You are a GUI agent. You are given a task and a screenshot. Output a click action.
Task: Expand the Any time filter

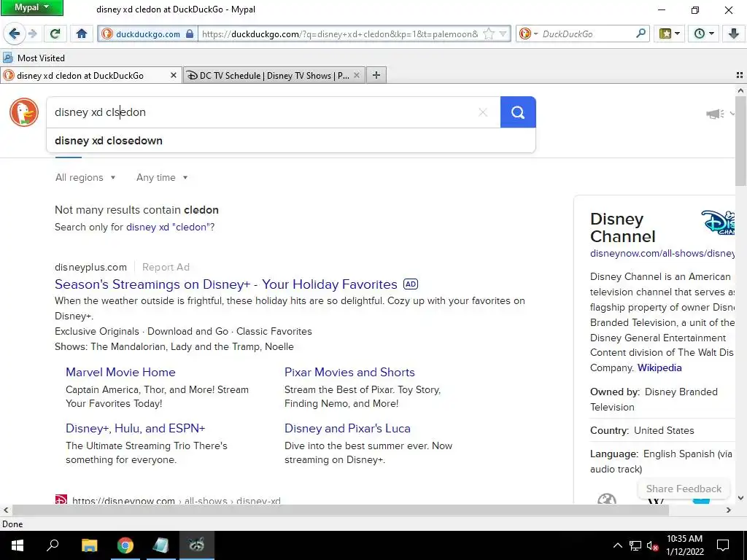coord(162,178)
